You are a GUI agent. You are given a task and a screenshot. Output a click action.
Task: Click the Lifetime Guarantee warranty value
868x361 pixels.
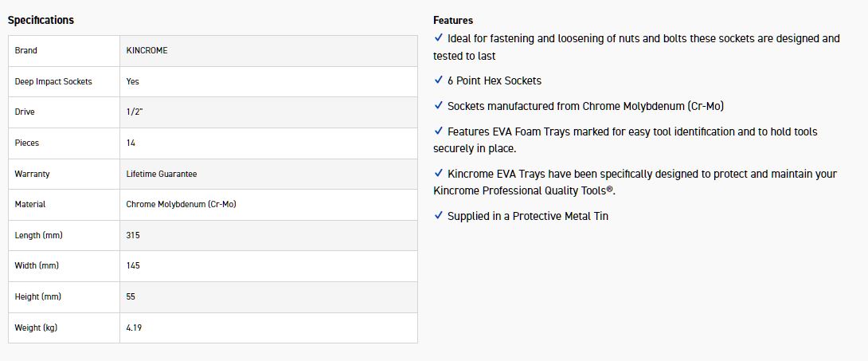click(x=161, y=174)
